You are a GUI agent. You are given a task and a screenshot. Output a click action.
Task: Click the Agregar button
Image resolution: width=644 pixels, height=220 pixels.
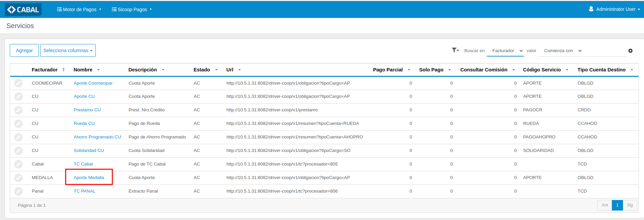point(24,50)
